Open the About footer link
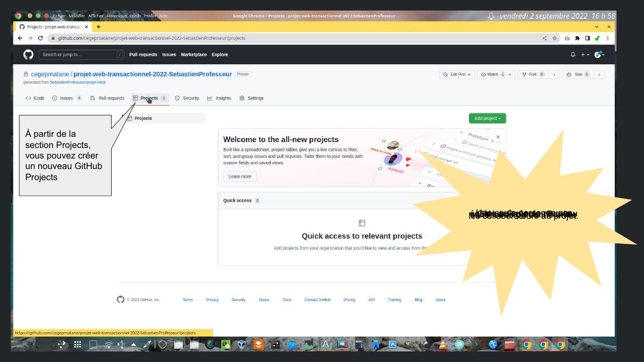 pos(440,300)
